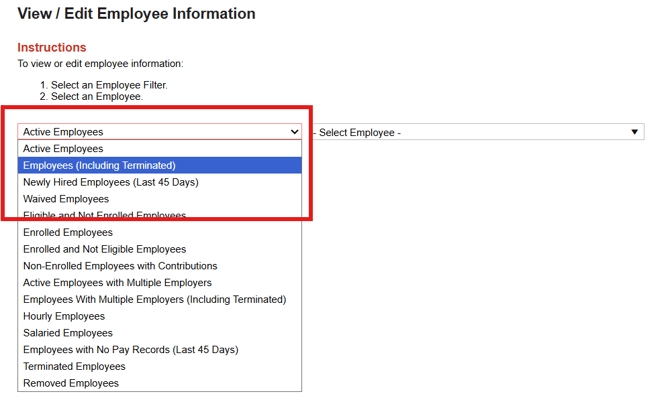Choose Enrolled Employees filter

68,232
